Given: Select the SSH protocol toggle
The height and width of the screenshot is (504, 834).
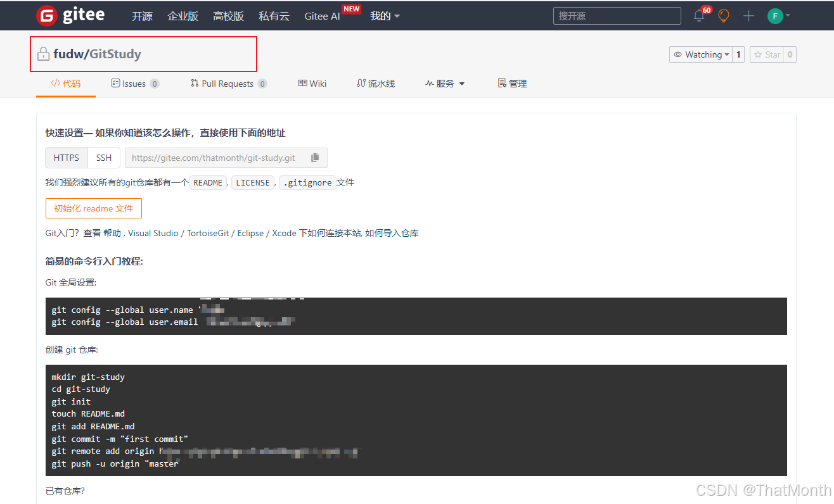Looking at the screenshot, I should pyautogui.click(x=104, y=158).
